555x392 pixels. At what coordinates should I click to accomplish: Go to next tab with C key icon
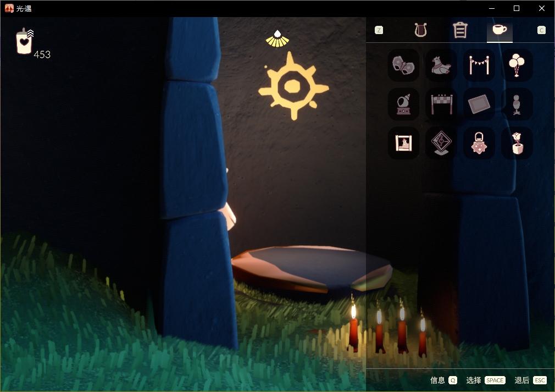541,30
